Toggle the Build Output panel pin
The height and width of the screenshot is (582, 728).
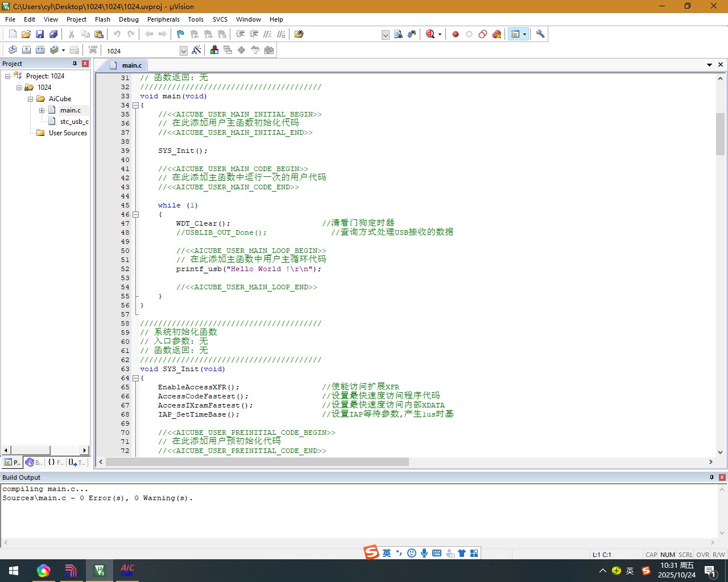tap(712, 477)
